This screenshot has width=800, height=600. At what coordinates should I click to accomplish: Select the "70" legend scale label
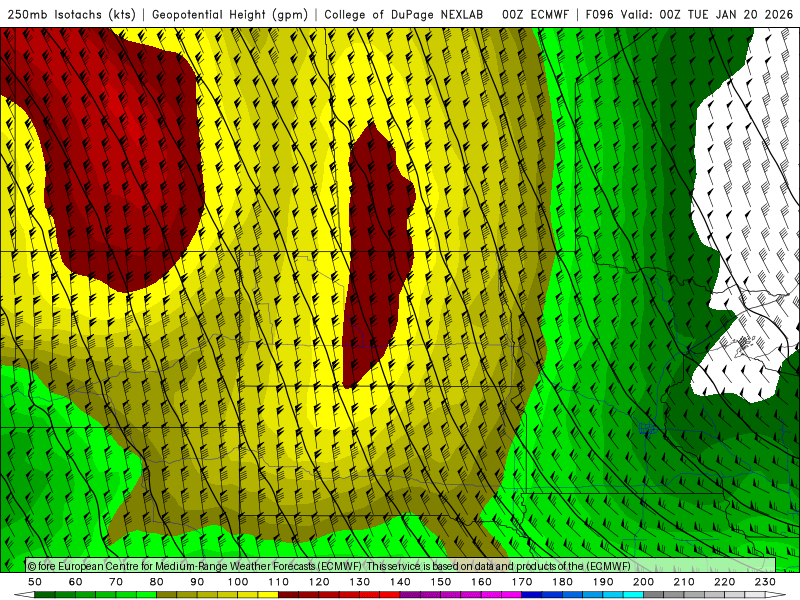[x=116, y=582]
